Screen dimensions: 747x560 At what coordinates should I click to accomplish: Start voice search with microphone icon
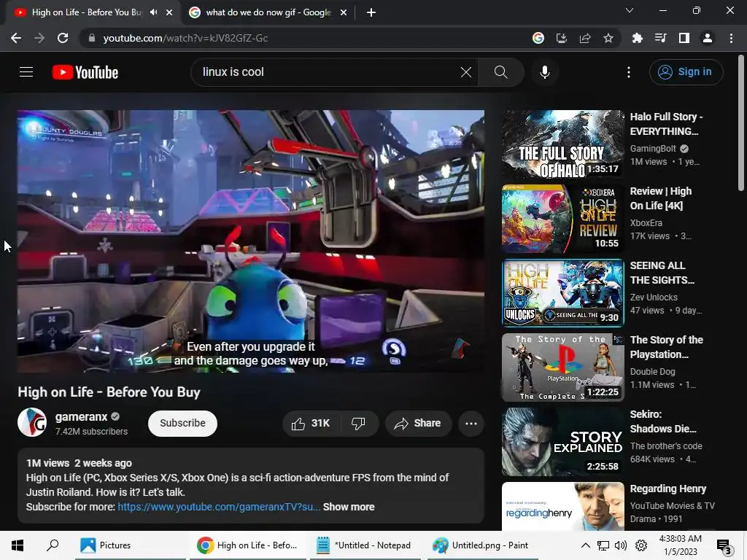[x=544, y=72]
